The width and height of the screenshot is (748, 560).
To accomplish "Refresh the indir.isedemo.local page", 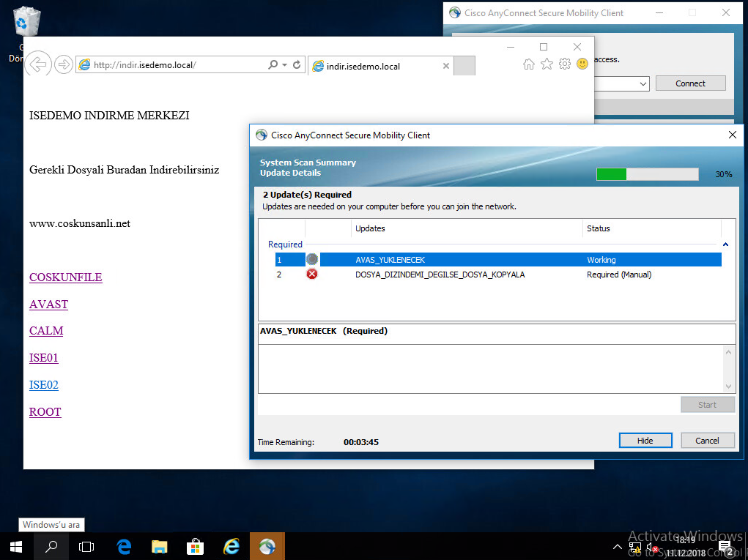I will coord(297,64).
